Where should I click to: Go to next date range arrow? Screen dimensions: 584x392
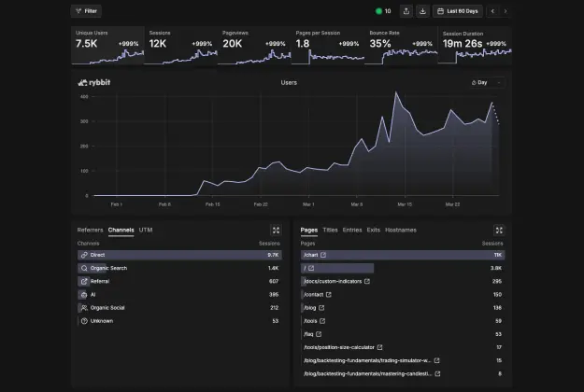[x=506, y=11]
